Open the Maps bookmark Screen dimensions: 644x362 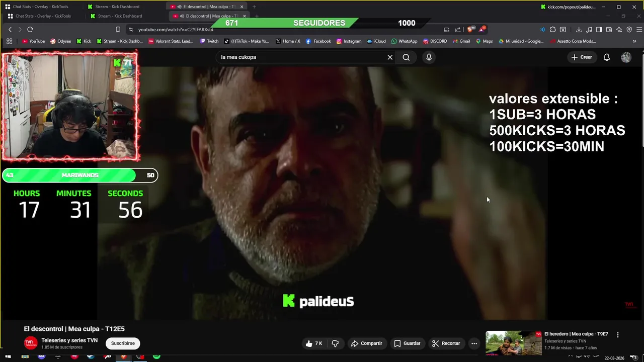point(485,41)
